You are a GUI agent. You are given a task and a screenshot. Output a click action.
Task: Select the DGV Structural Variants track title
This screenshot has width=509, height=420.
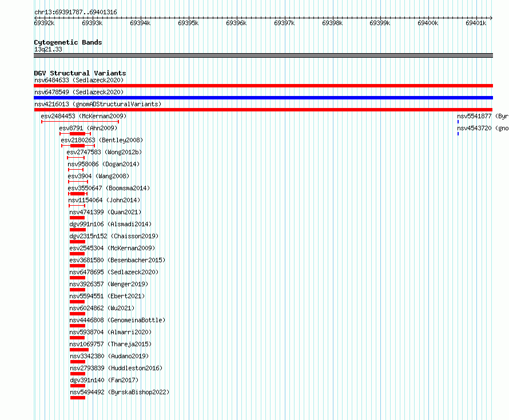(80, 73)
